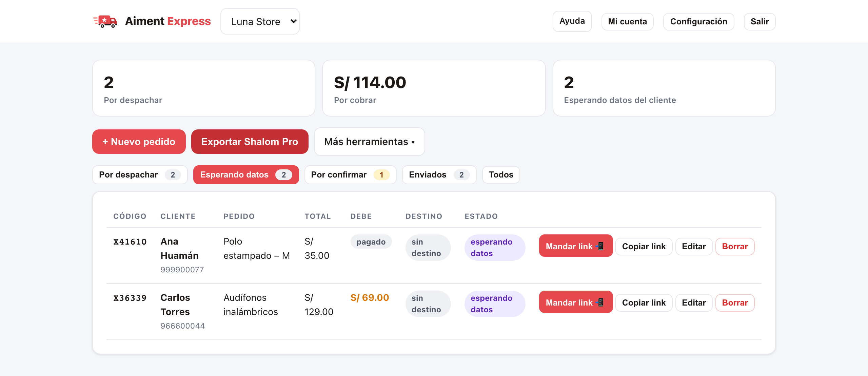Copy link for order X36339
Image resolution: width=868 pixels, height=376 pixels.
(x=644, y=303)
